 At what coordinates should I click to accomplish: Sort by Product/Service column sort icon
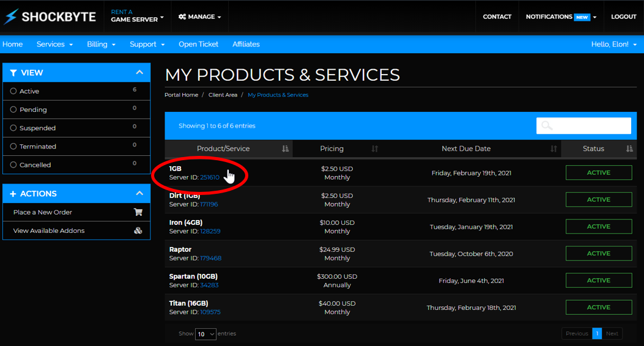(x=285, y=149)
